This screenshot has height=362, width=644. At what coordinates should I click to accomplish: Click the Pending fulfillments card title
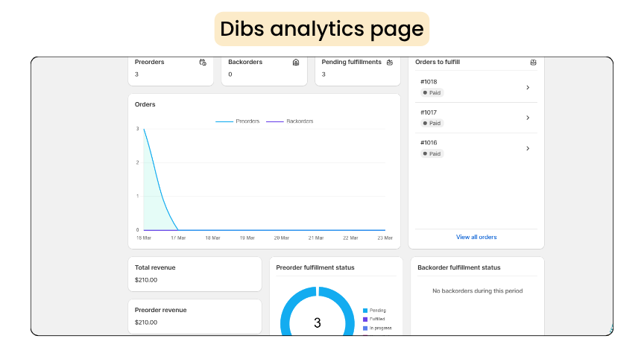[x=352, y=62]
